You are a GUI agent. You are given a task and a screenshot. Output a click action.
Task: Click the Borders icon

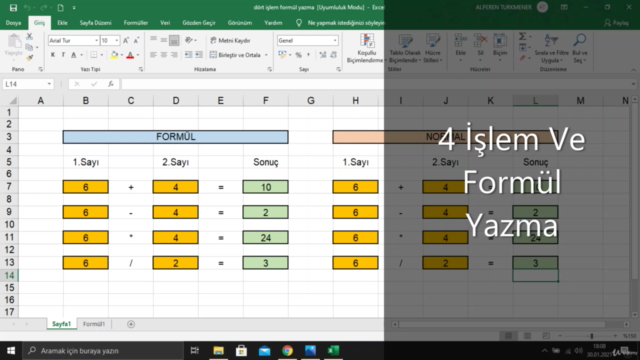coord(93,55)
